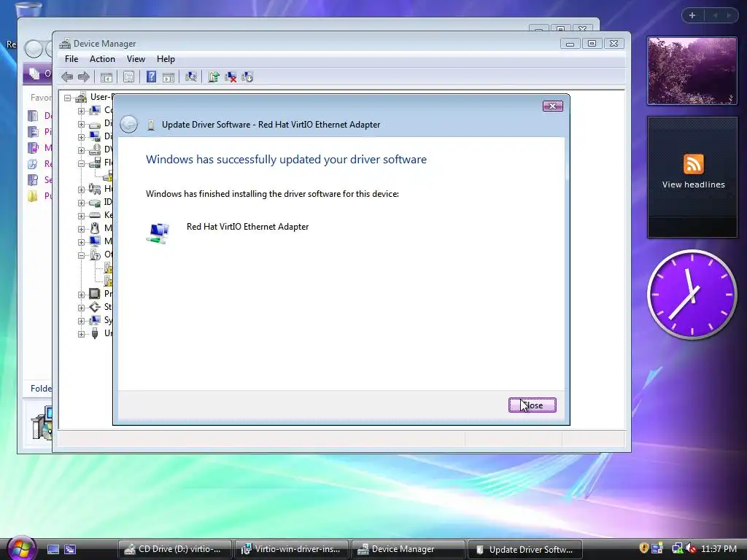Select first warning device under Other devices
Screen dimensions: 747x560
tap(109, 268)
